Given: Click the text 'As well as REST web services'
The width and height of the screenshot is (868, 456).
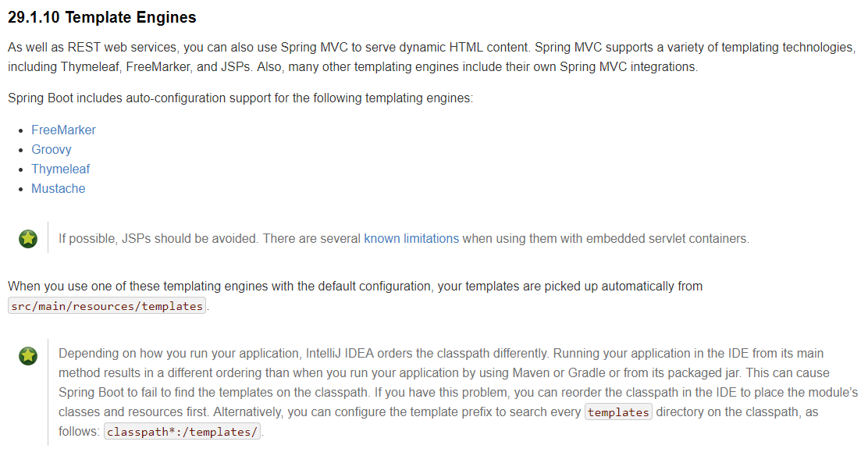Looking at the screenshot, I should [x=92, y=47].
